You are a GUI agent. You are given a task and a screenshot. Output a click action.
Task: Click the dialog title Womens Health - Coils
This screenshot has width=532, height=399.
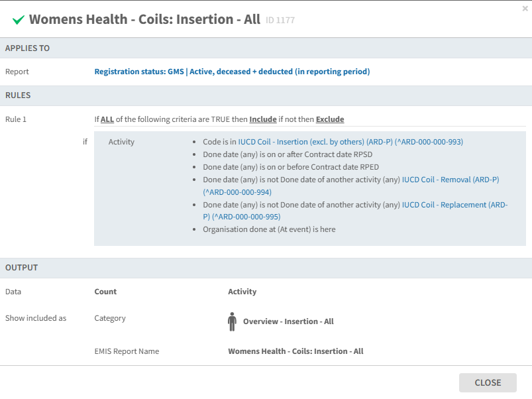point(144,19)
